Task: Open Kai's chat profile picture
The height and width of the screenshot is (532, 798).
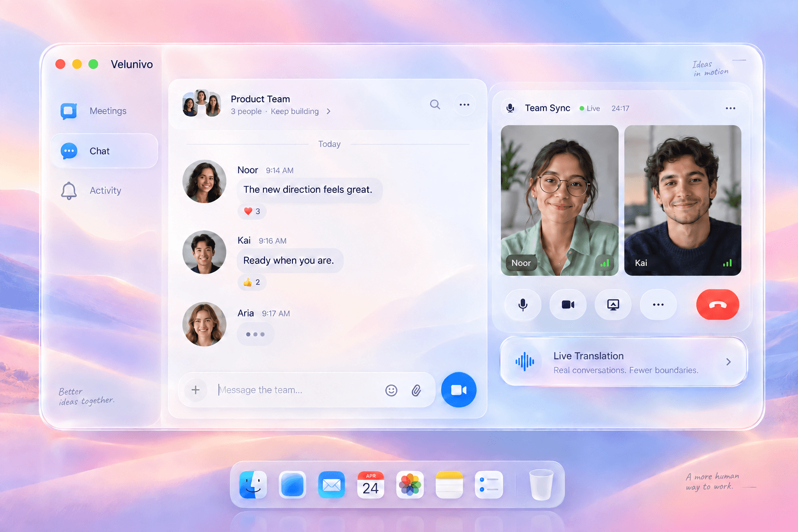Action: (204, 252)
